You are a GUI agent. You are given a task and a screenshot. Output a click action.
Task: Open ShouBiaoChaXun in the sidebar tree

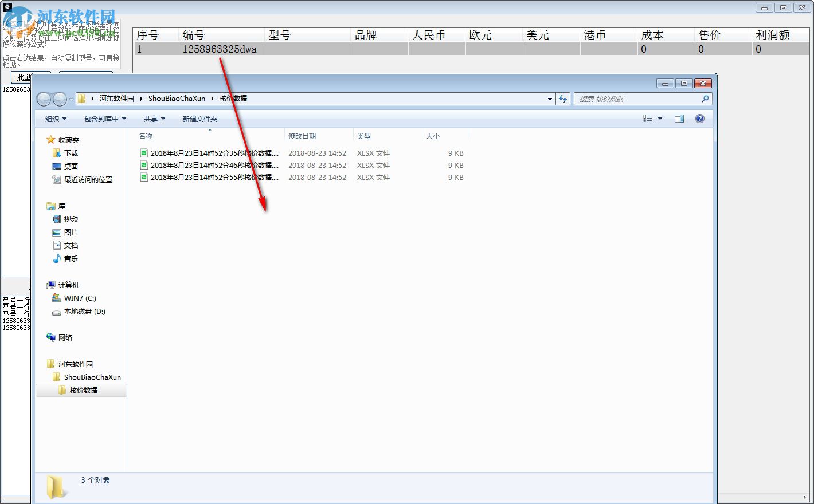pyautogui.click(x=92, y=377)
